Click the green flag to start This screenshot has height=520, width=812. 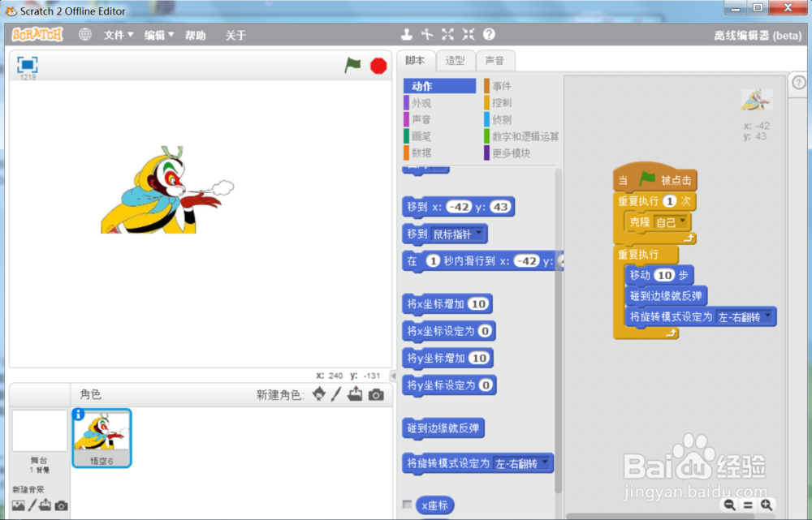pyautogui.click(x=352, y=66)
